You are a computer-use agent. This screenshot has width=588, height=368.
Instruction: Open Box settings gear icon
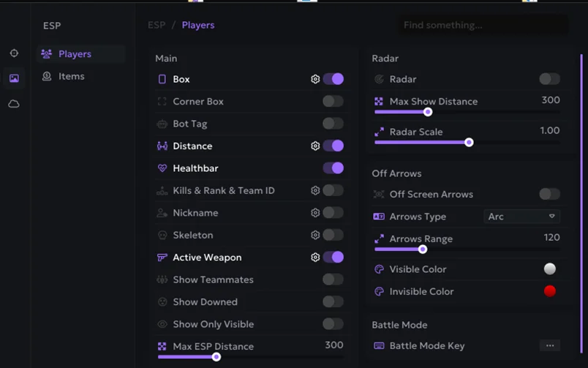(315, 79)
